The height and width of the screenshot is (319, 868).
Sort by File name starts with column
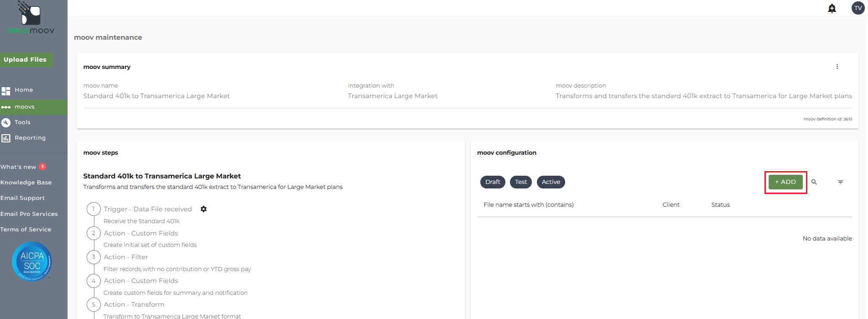529,205
